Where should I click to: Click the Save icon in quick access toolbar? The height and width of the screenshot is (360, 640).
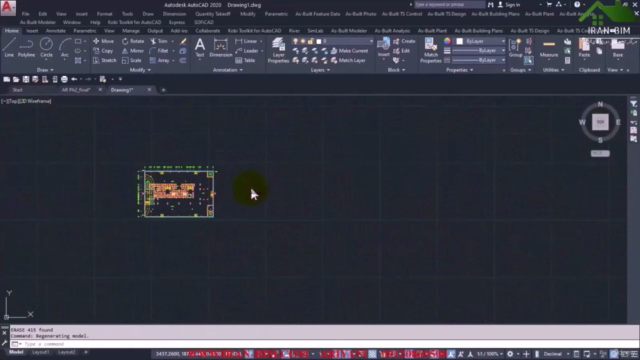[26, 79]
